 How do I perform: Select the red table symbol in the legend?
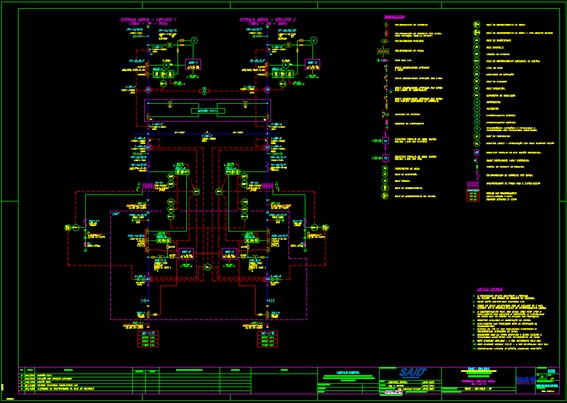(x=473, y=196)
